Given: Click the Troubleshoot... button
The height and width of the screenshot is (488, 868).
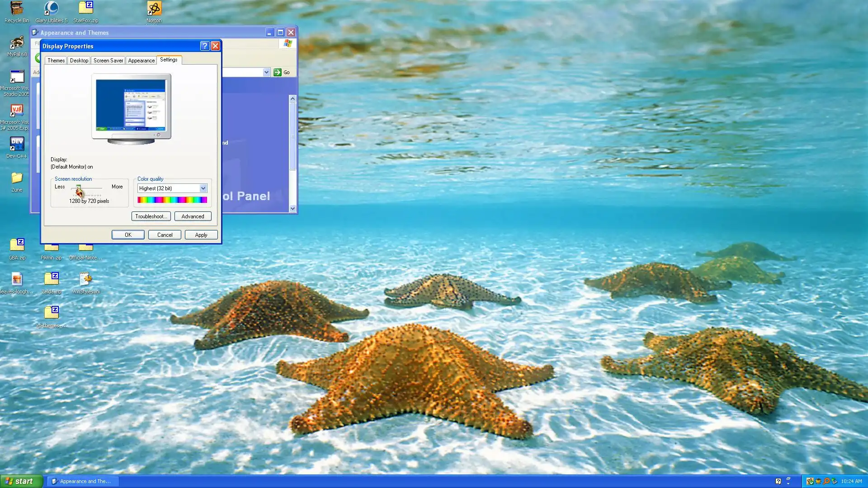Looking at the screenshot, I should pos(151,216).
